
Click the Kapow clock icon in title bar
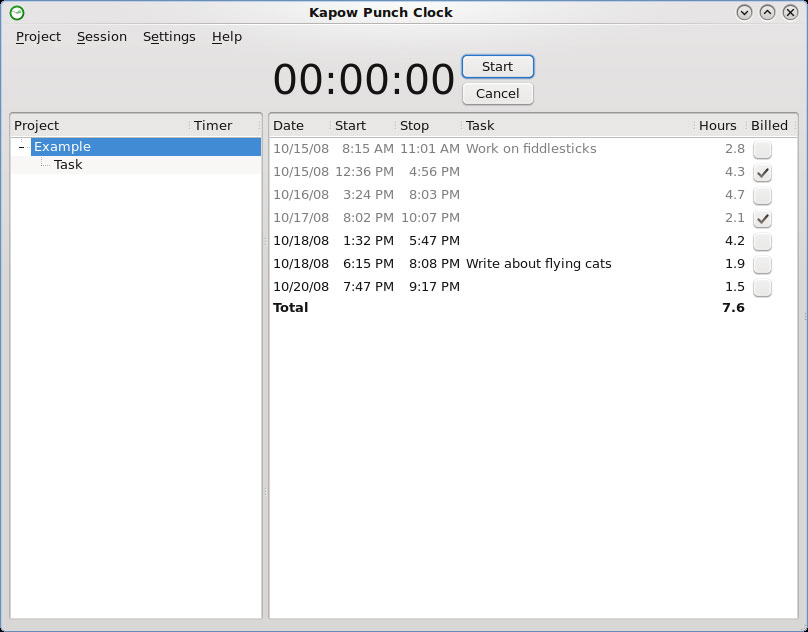(x=17, y=13)
